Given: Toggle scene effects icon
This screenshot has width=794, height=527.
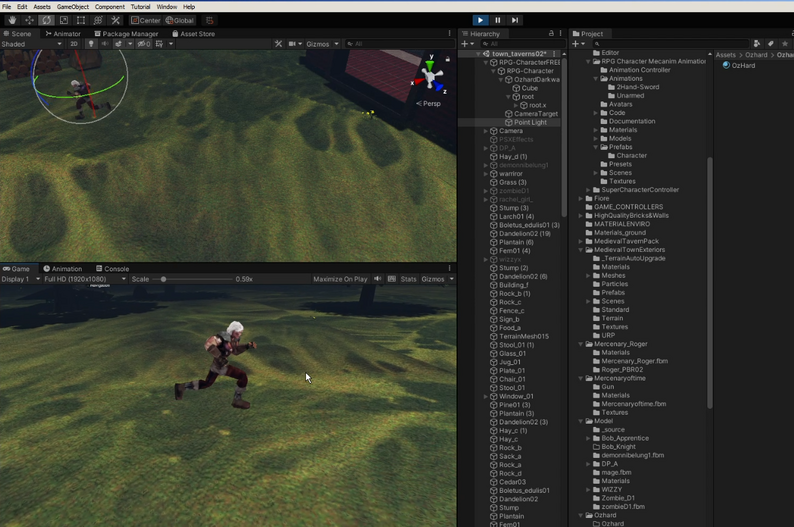Looking at the screenshot, I should coord(118,44).
